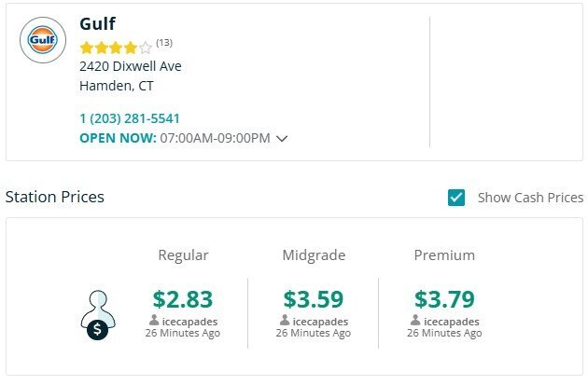This screenshot has width=588, height=385.
Task: Select the Regular $2.83 price
Action: (x=183, y=299)
